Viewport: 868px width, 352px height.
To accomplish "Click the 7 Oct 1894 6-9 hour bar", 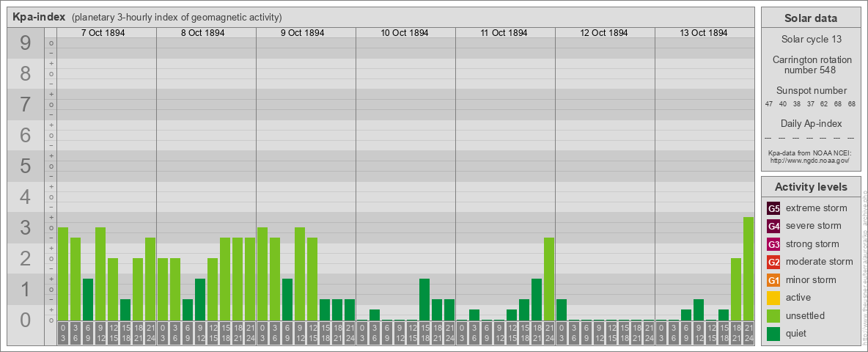I will pos(88,299).
